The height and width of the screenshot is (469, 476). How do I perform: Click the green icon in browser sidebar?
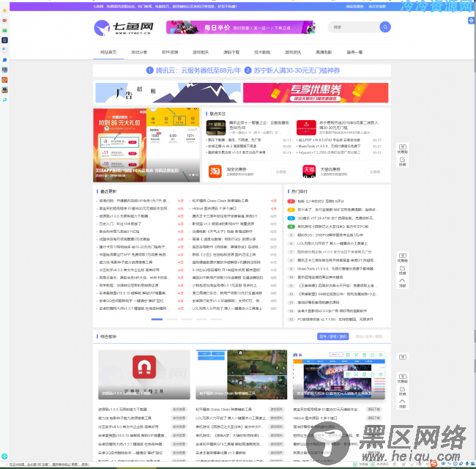(x=4, y=30)
